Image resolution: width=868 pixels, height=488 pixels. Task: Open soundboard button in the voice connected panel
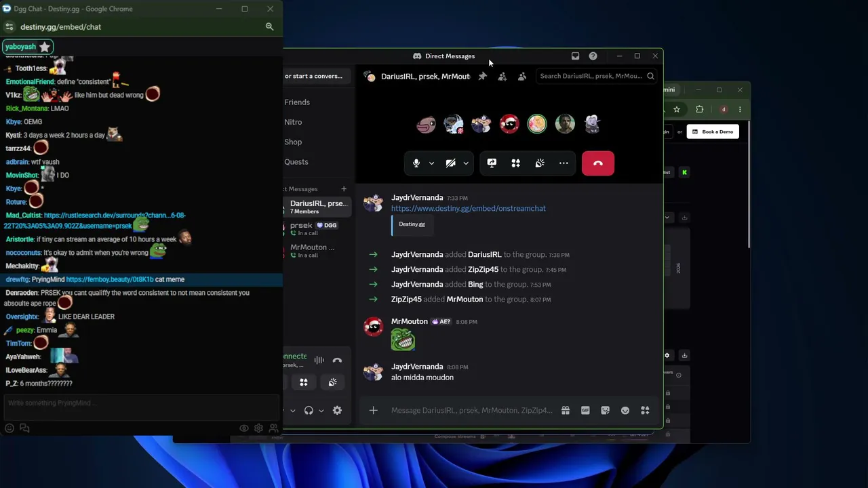pyautogui.click(x=332, y=383)
